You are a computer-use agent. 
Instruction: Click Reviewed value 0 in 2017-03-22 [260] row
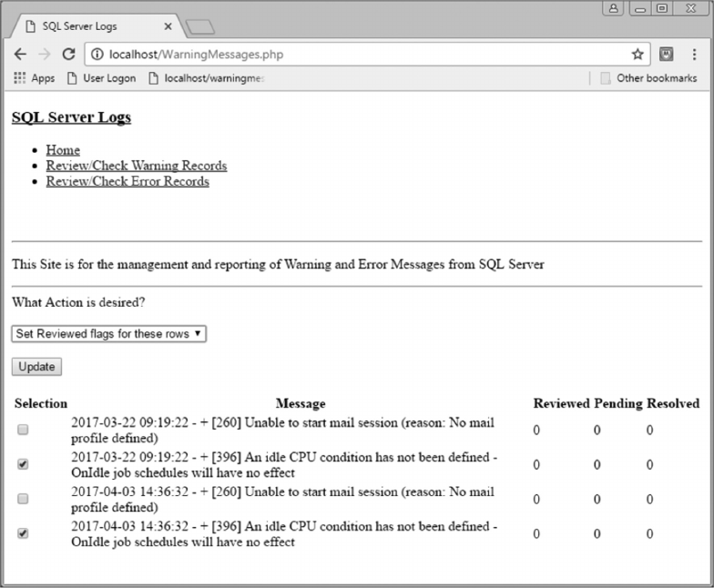[536, 430]
